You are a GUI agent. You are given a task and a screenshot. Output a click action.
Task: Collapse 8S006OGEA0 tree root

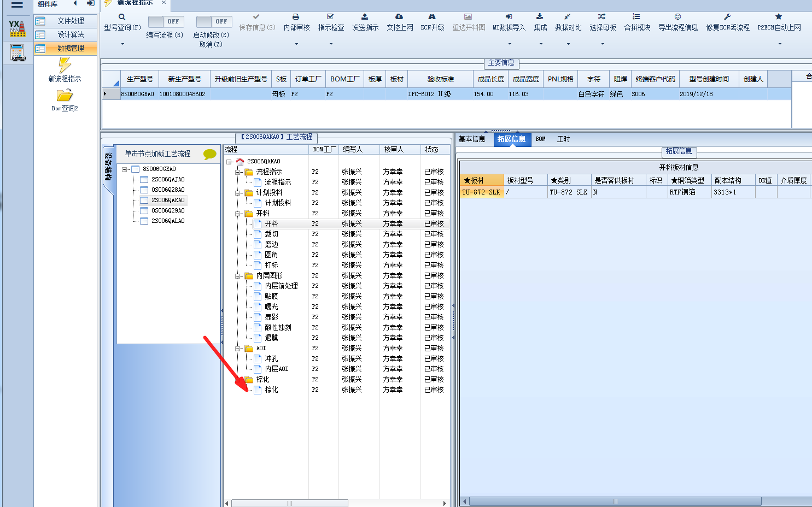125,169
